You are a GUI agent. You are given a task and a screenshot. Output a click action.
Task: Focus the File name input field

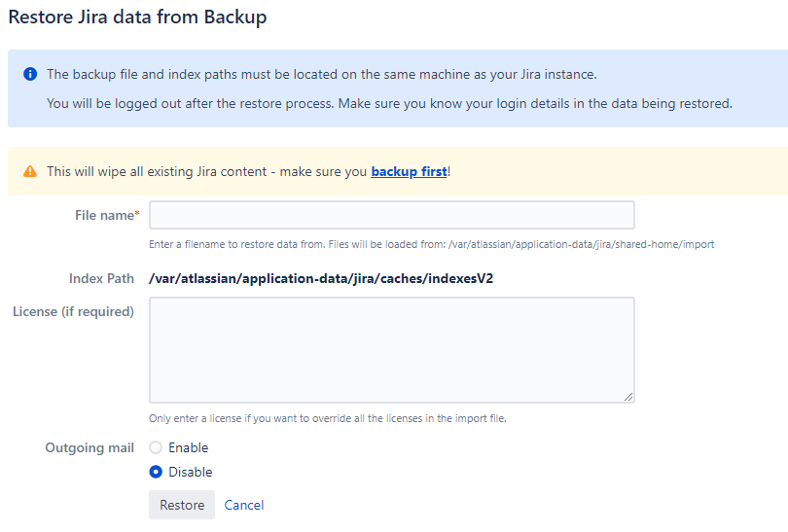click(x=392, y=215)
